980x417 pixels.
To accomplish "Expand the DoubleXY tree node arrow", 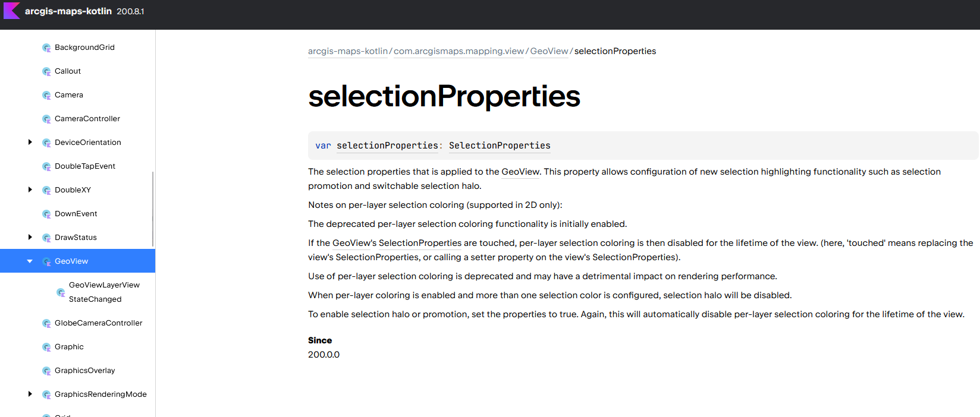I will (x=30, y=189).
